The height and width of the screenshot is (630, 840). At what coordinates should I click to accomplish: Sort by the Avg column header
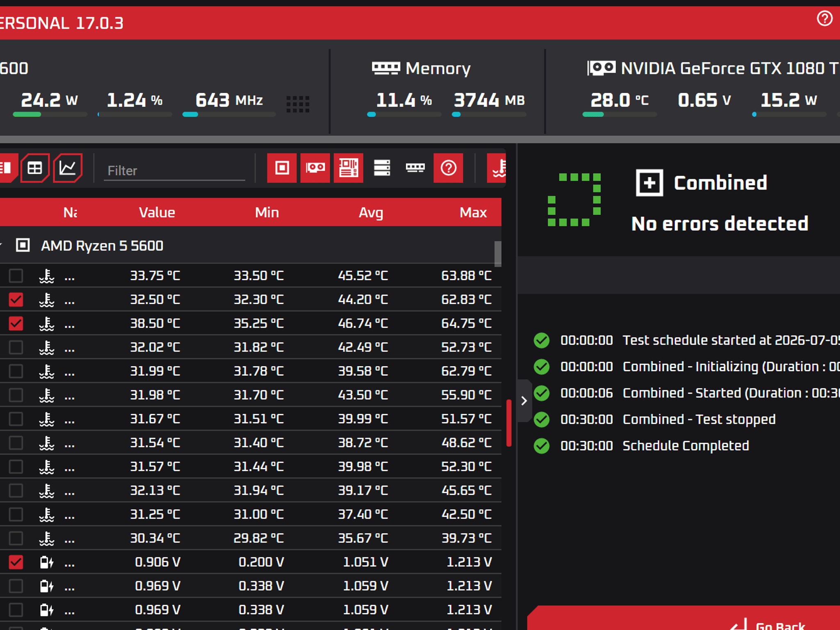pos(371,212)
